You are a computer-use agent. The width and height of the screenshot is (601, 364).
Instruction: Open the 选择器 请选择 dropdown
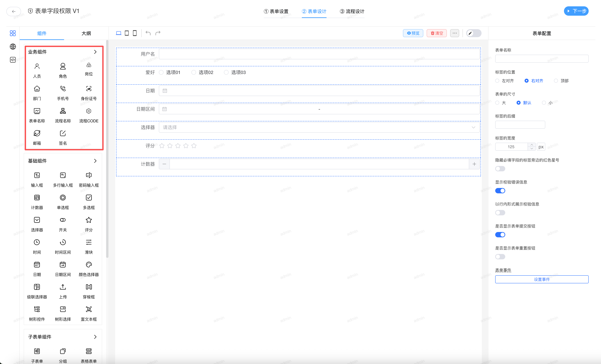319,127
